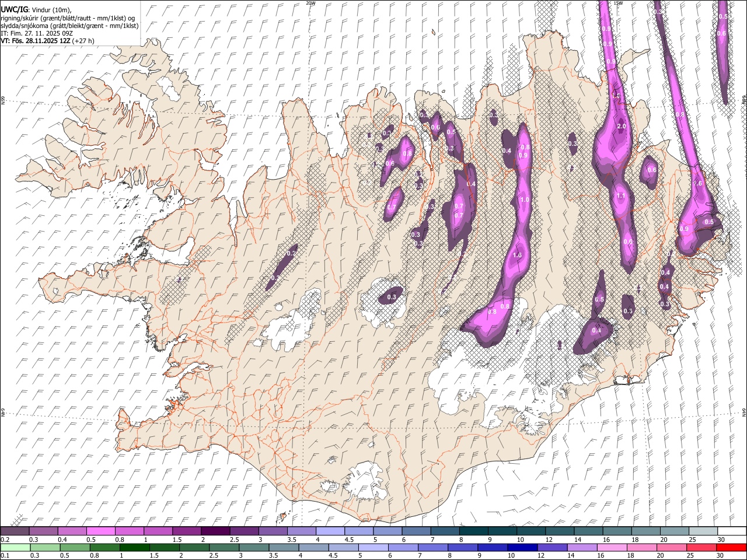Click the 15W longitude label
Viewport: 747px width, 560px height.
[x=618, y=3]
